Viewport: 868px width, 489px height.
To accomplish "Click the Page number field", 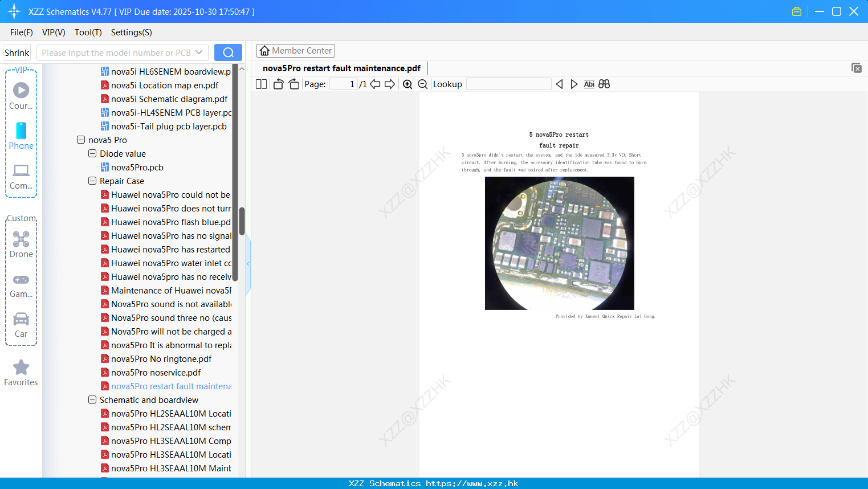I will [x=343, y=84].
